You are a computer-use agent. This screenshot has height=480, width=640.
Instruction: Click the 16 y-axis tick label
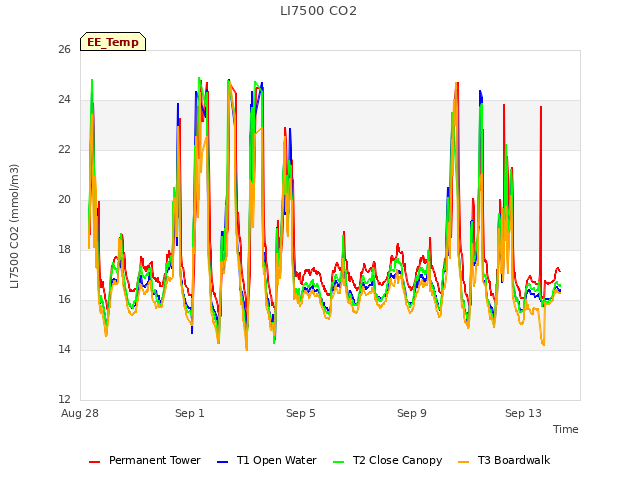(64, 300)
